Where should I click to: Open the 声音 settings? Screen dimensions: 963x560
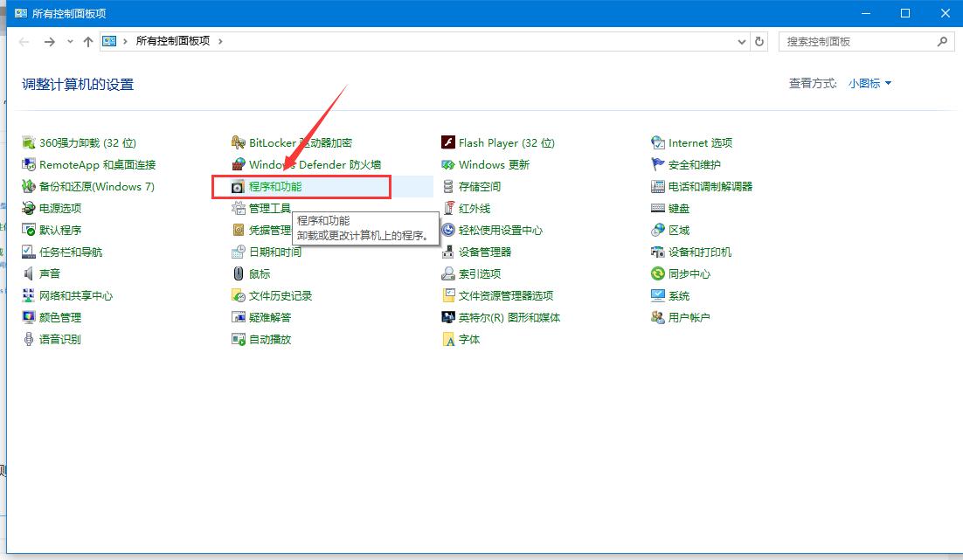44,273
